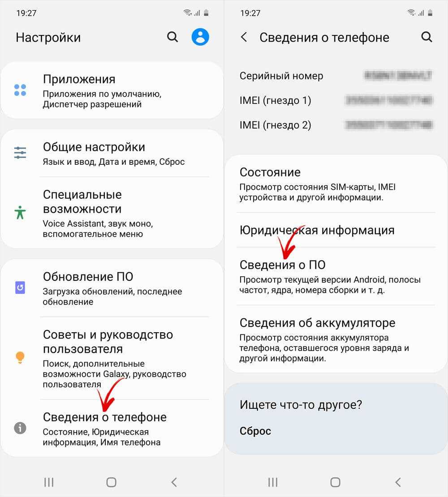Go back using arrow beside Сведения о телефоне title
448x497 pixels.
click(x=244, y=37)
